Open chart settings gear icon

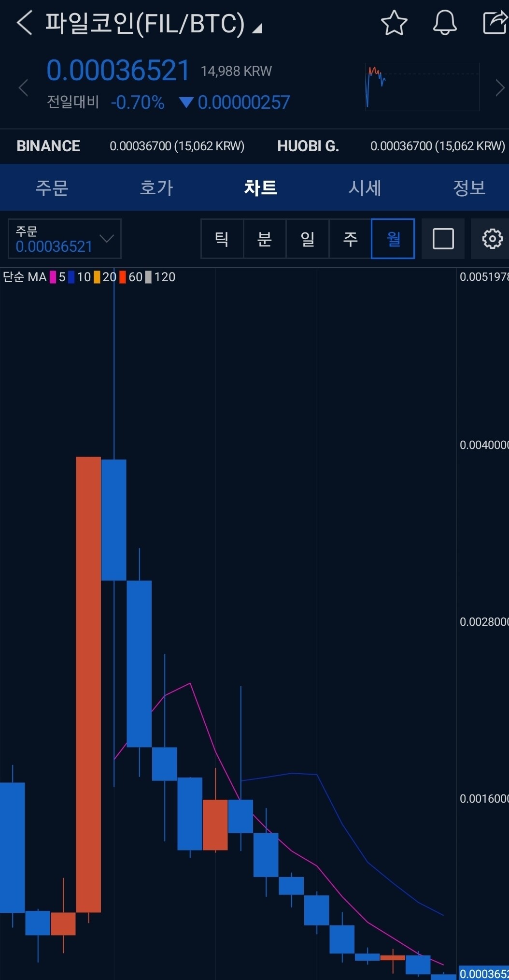(492, 239)
